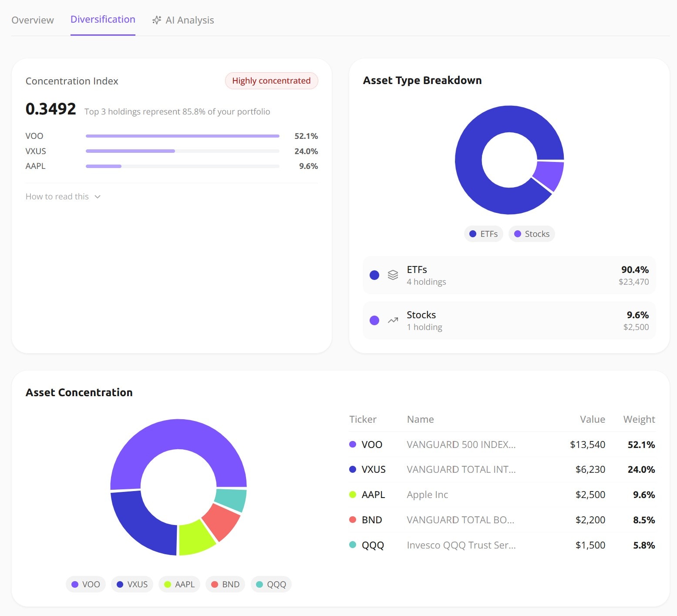Click the Name column header
This screenshot has height=616, width=677.
click(420, 419)
